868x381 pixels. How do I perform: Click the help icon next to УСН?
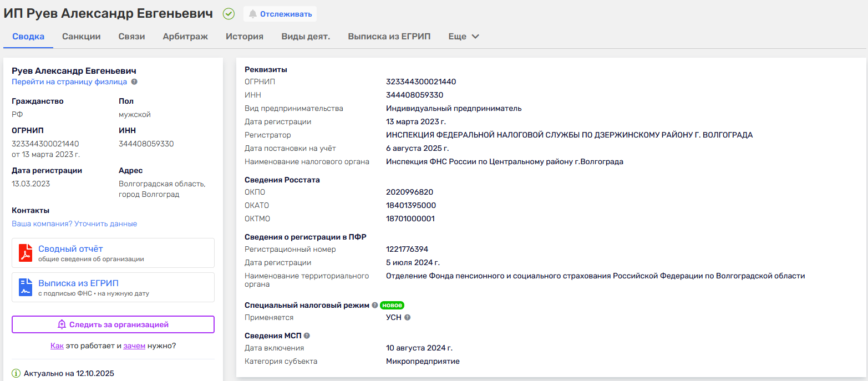tap(408, 317)
